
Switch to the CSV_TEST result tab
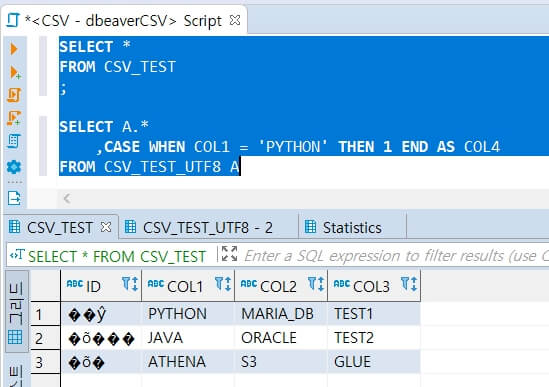[x=60, y=228]
